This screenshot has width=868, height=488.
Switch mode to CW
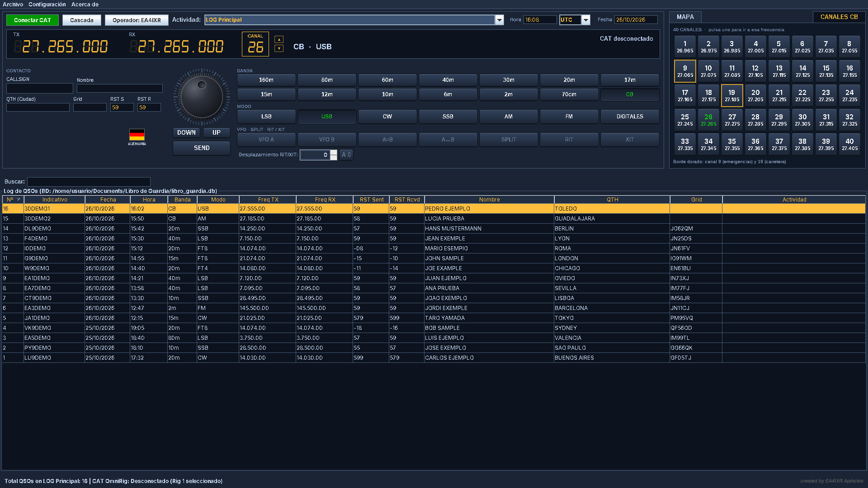pos(387,117)
